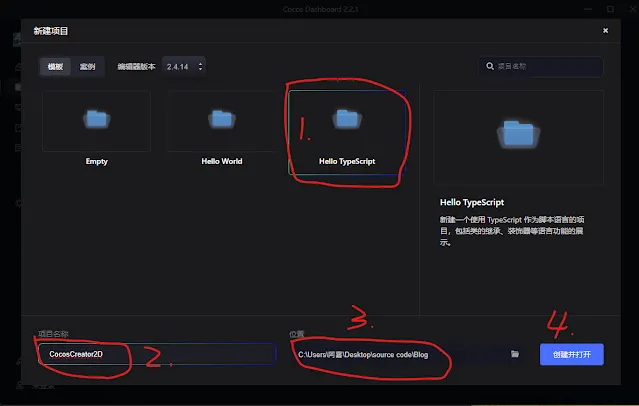Maximize the Cocos Dashboard window
Image resolution: width=639 pixels, height=406 pixels.
(610, 9)
